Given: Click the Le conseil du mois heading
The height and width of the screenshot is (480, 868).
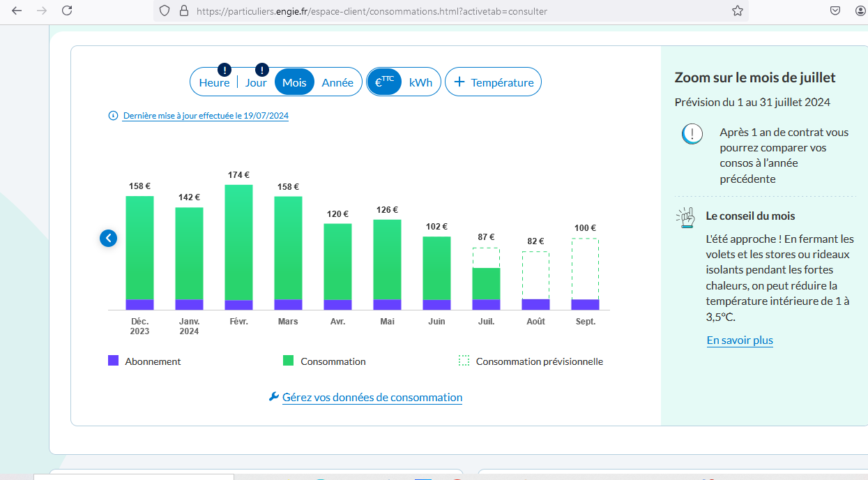Looking at the screenshot, I should (x=750, y=216).
